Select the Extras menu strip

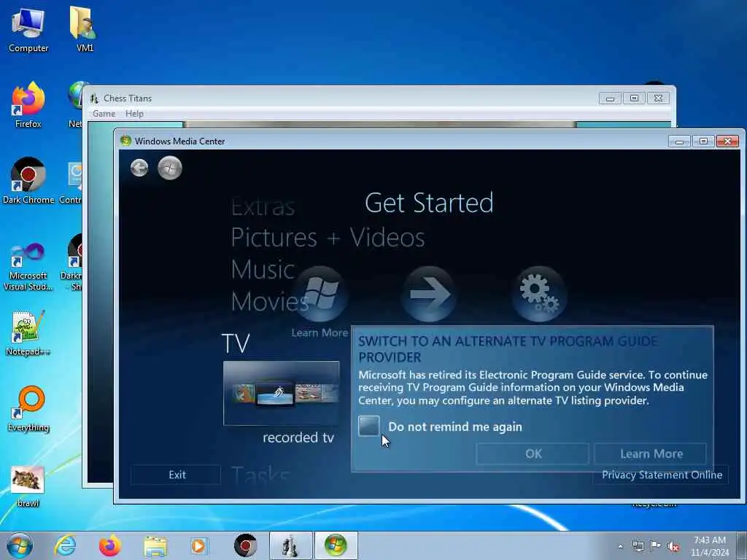click(263, 207)
